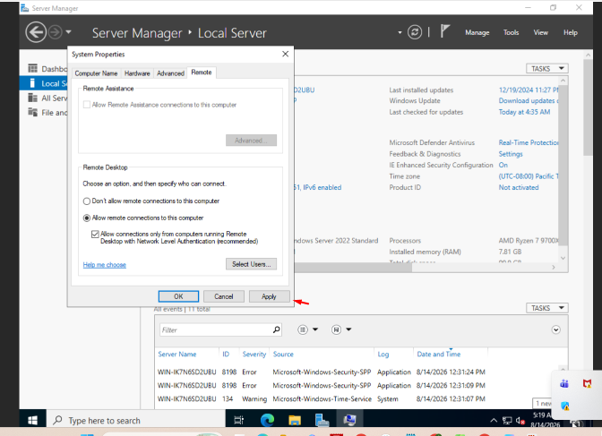Viewport: 602px width, 436px height.
Task: Close the System Properties dialog
Action: point(285,54)
